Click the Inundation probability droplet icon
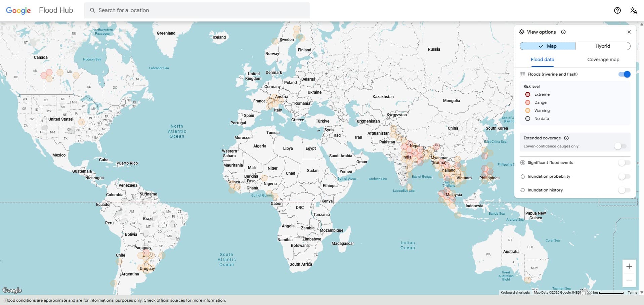The height and width of the screenshot is (305, 644). pos(523,176)
